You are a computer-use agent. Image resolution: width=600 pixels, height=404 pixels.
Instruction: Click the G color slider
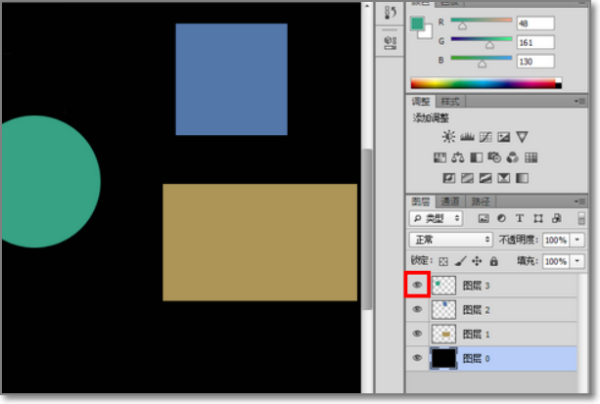pyautogui.click(x=481, y=40)
